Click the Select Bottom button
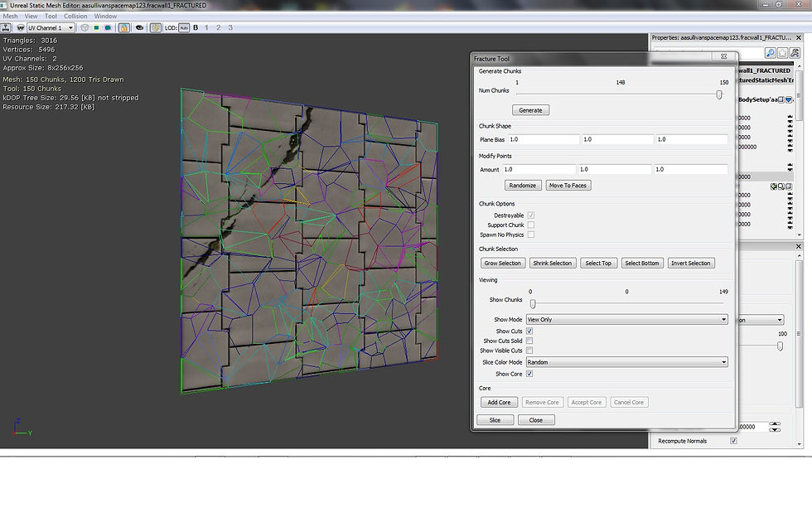812x508 pixels. pyautogui.click(x=642, y=263)
